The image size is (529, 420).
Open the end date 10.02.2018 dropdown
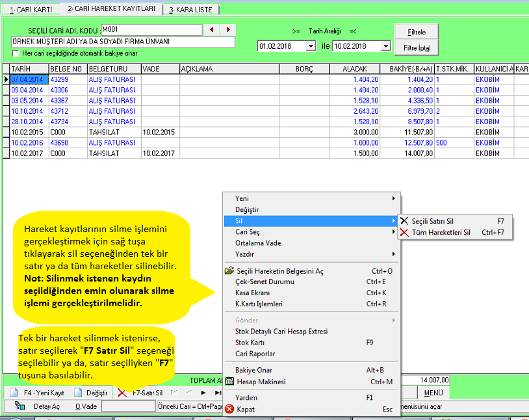tap(385, 46)
